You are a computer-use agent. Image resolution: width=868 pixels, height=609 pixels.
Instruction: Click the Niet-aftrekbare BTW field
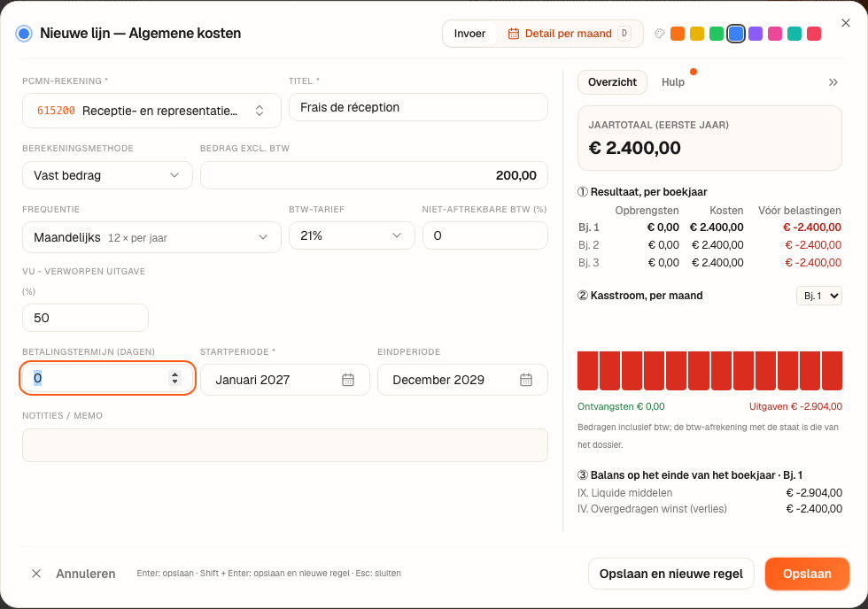click(x=485, y=235)
